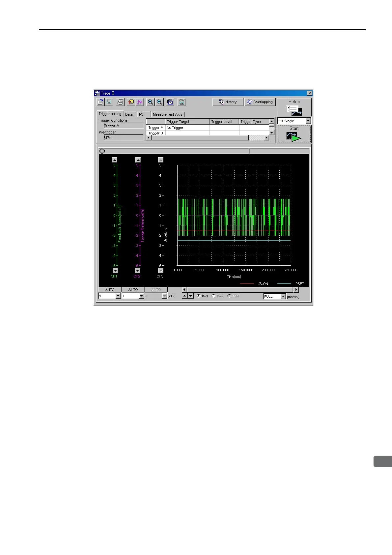The image size is (392, 555).
Task: Click the History button
Action: pyautogui.click(x=228, y=102)
